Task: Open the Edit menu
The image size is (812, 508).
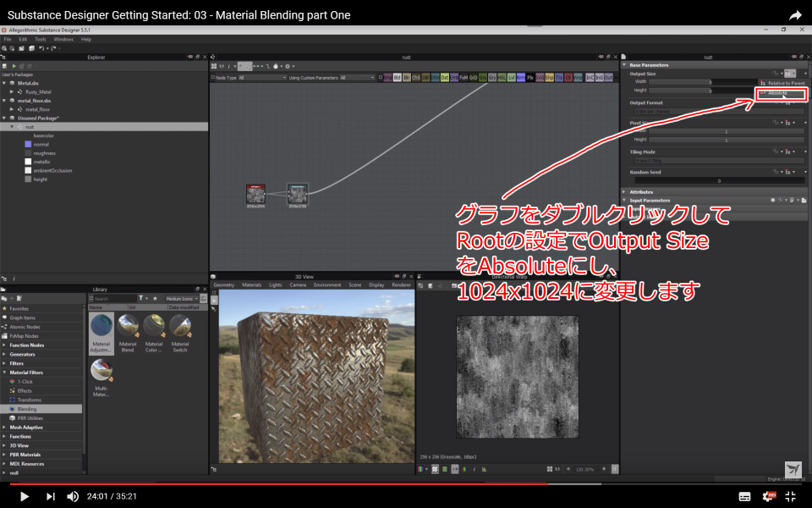Action: pos(23,40)
